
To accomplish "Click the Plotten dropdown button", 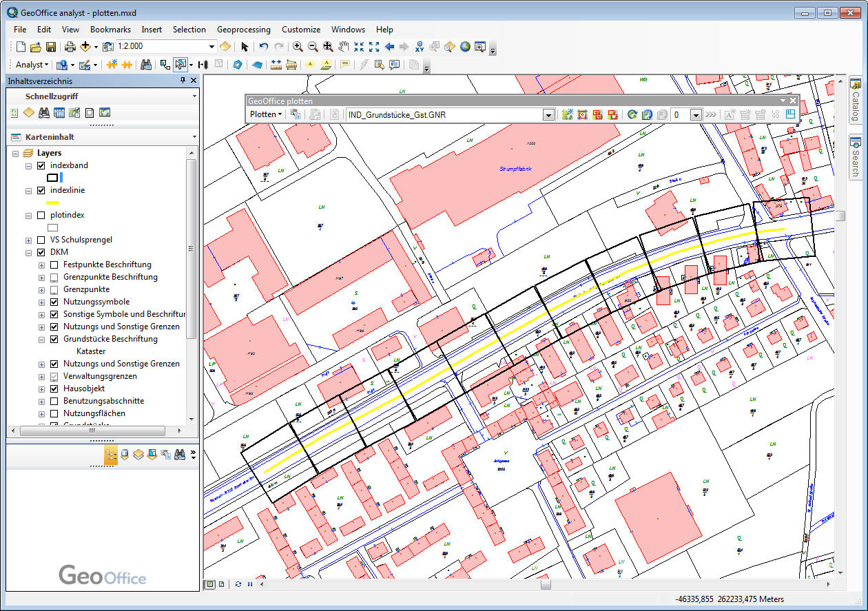I will point(266,115).
